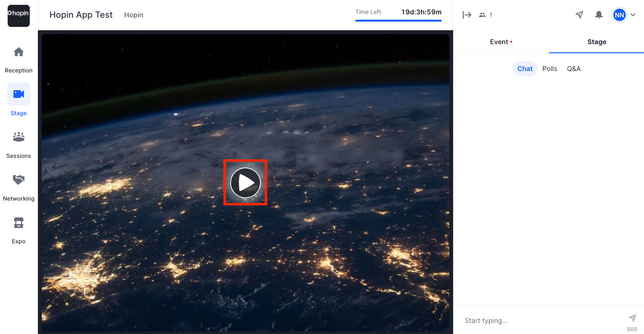Image resolution: width=644 pixels, height=334 pixels.
Task: Send the chat message
Action: click(632, 318)
